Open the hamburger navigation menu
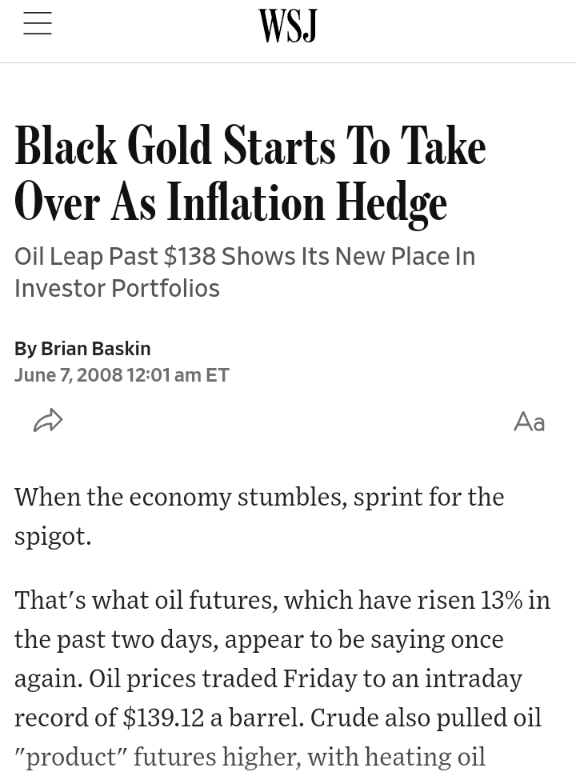The image size is (576, 772). [x=37, y=23]
